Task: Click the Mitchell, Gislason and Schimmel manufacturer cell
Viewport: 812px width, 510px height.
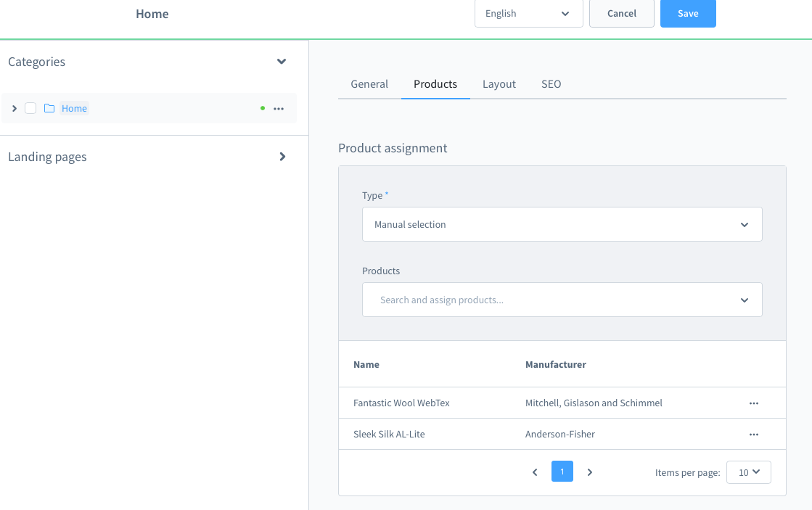Action: click(x=594, y=403)
